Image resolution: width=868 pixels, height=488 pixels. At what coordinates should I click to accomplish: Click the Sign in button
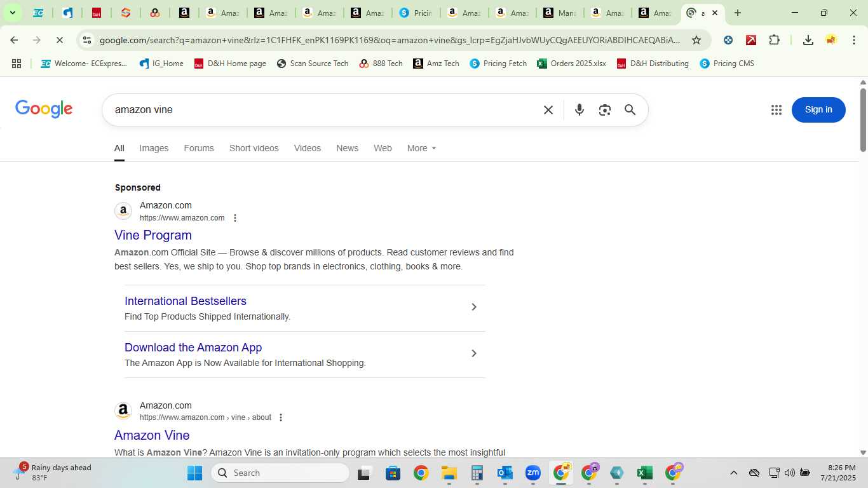[818, 110]
